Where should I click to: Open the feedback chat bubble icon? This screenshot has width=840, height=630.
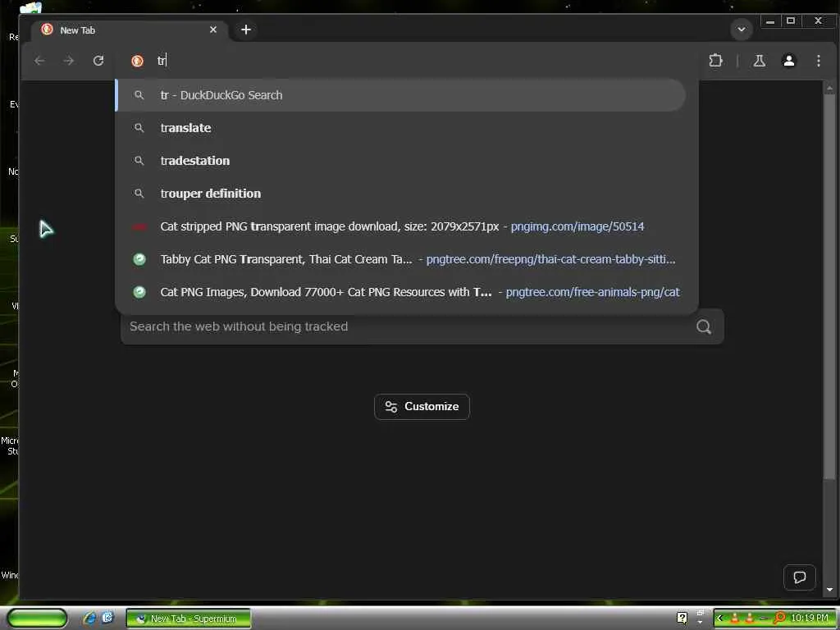799,577
